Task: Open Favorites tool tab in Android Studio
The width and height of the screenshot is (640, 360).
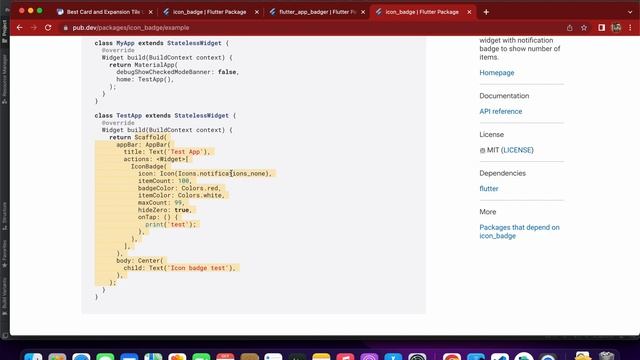Action: [x=4, y=253]
